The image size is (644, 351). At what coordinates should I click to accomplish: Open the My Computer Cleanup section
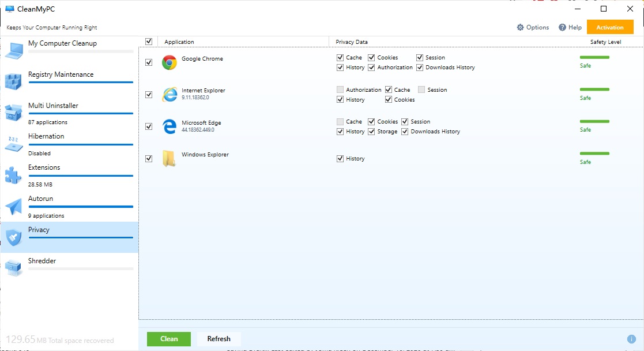pyautogui.click(x=62, y=43)
